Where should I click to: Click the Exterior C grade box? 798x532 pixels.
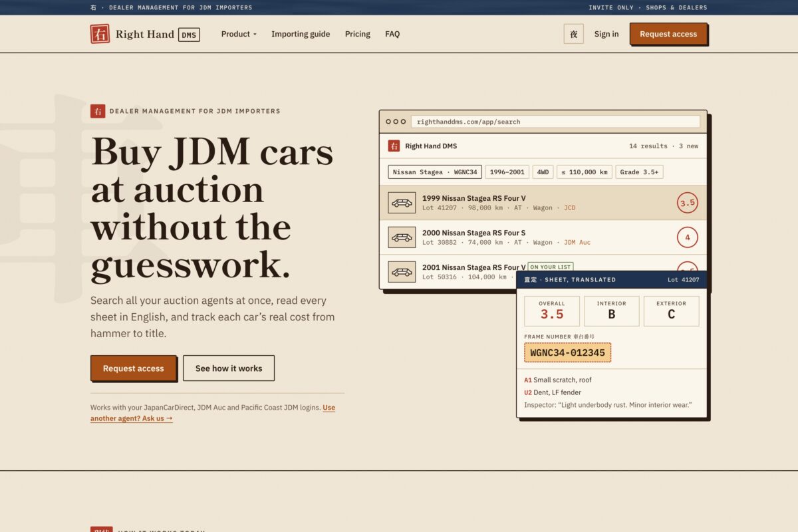click(672, 311)
